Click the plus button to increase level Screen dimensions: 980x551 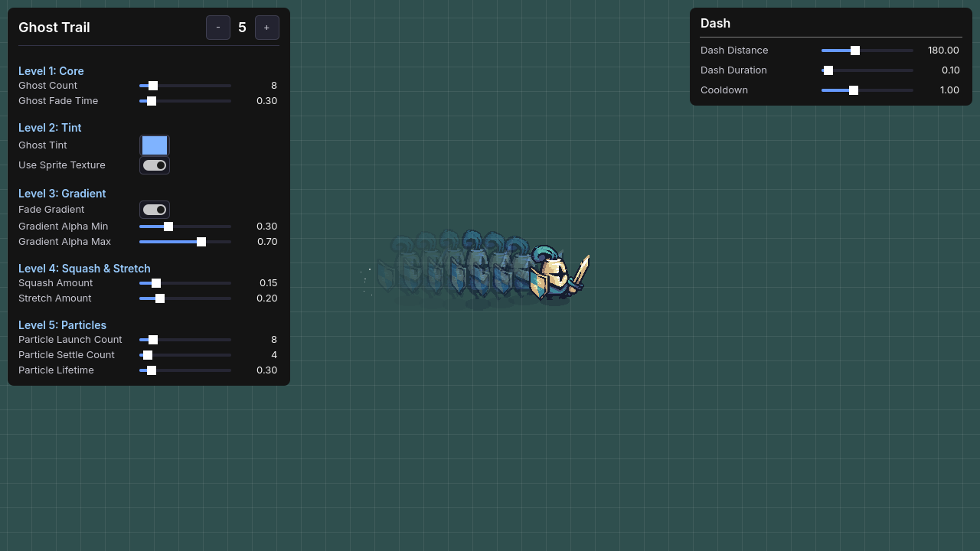tap(267, 28)
